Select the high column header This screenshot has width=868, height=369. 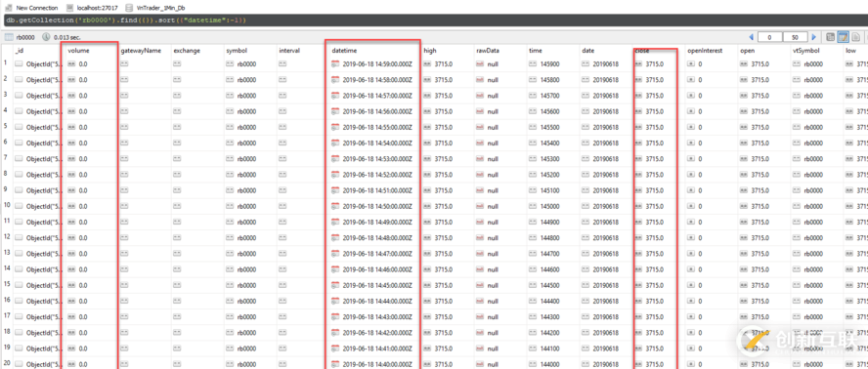coord(429,51)
